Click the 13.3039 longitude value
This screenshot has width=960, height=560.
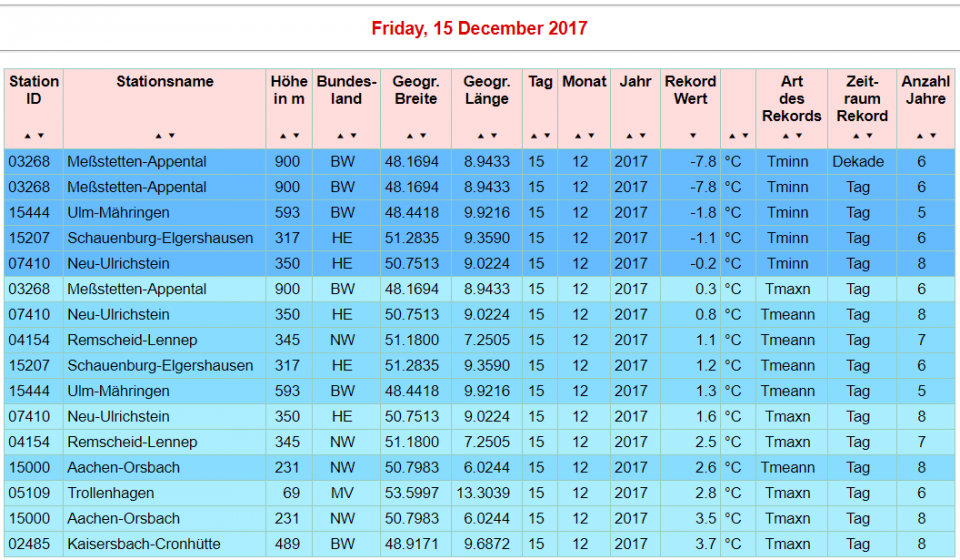click(487, 493)
